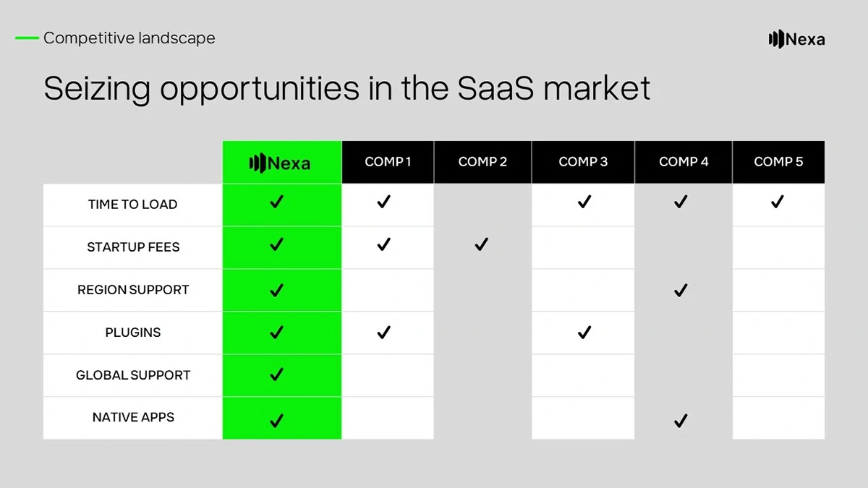
Task: Select the COMP 1 column header
Action: click(x=388, y=162)
